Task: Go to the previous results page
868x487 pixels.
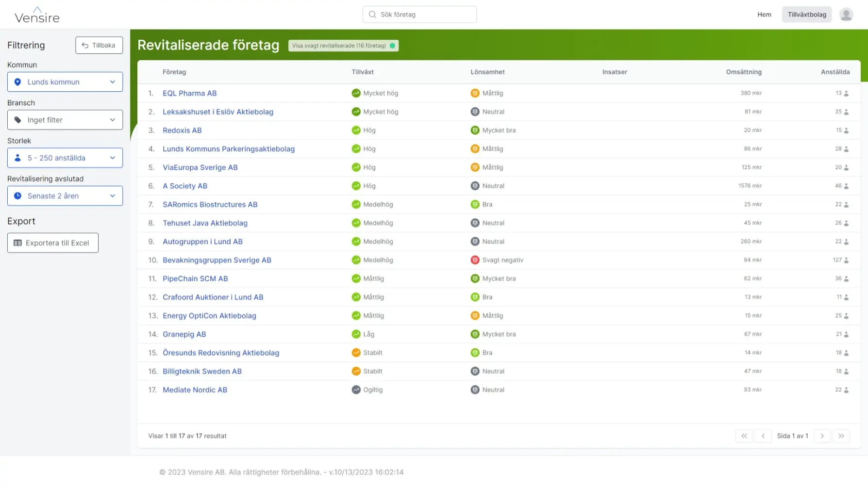Action: click(x=763, y=436)
